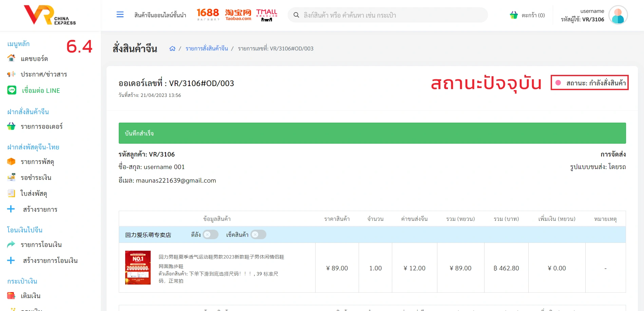The image size is (644, 311).
Task: Click the hamburger menu icon
Action: pyautogui.click(x=120, y=15)
